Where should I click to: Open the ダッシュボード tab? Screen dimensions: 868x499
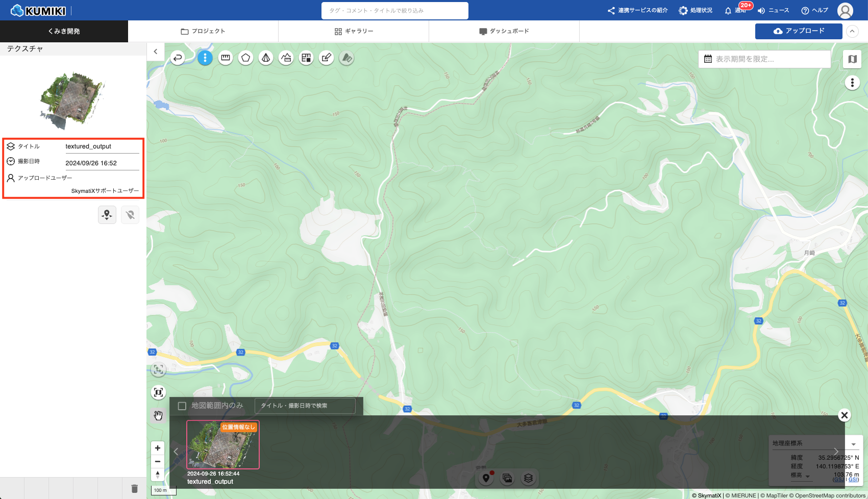(x=504, y=31)
